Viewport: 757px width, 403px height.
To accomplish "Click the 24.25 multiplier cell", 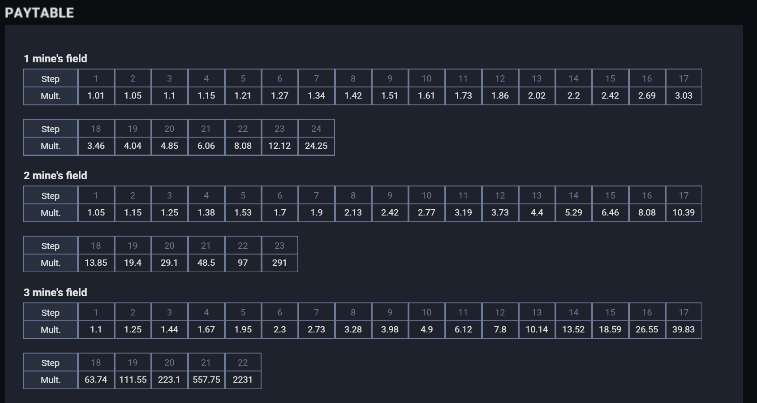I will pos(316,146).
